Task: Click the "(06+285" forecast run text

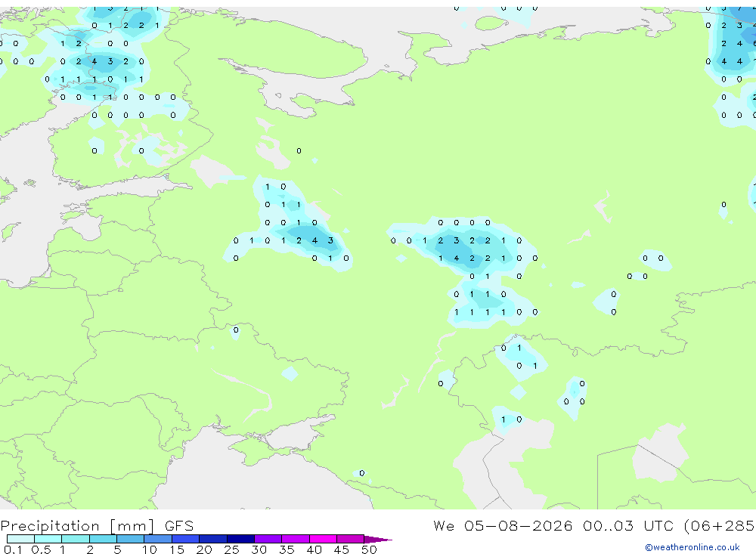Action: click(x=720, y=526)
